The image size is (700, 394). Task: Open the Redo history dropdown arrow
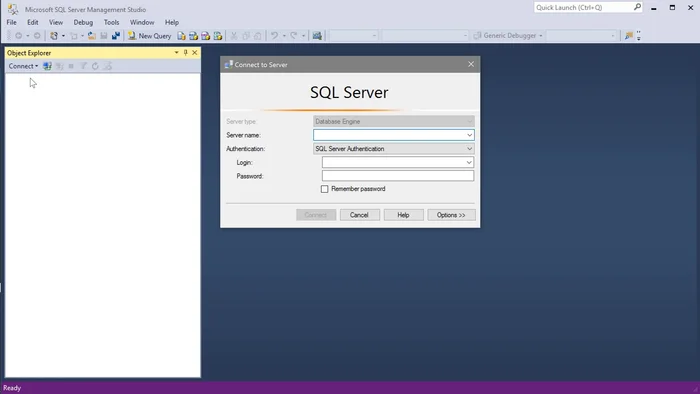[x=303, y=36]
